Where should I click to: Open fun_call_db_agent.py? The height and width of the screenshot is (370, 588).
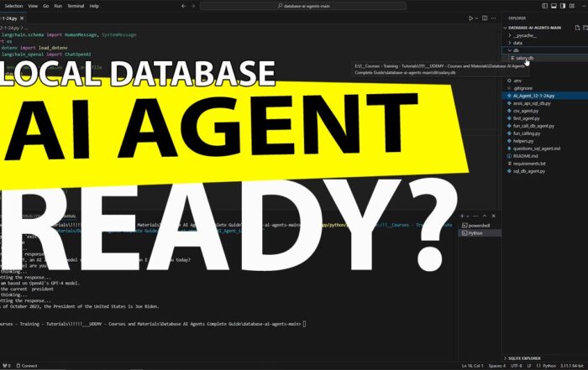tap(533, 126)
